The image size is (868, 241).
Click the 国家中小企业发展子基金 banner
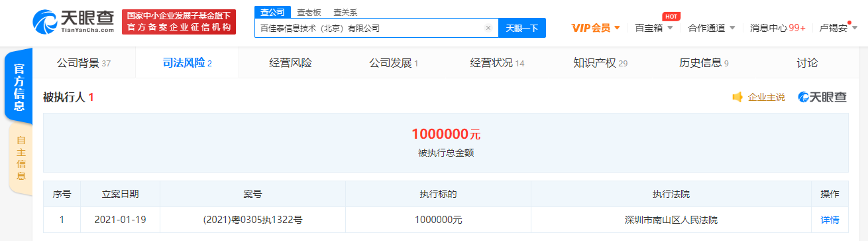(179, 22)
